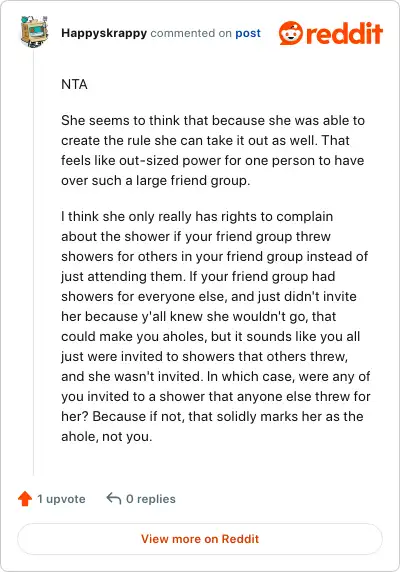Click the "0 replies" label
400x572 pixels.
[151, 499]
